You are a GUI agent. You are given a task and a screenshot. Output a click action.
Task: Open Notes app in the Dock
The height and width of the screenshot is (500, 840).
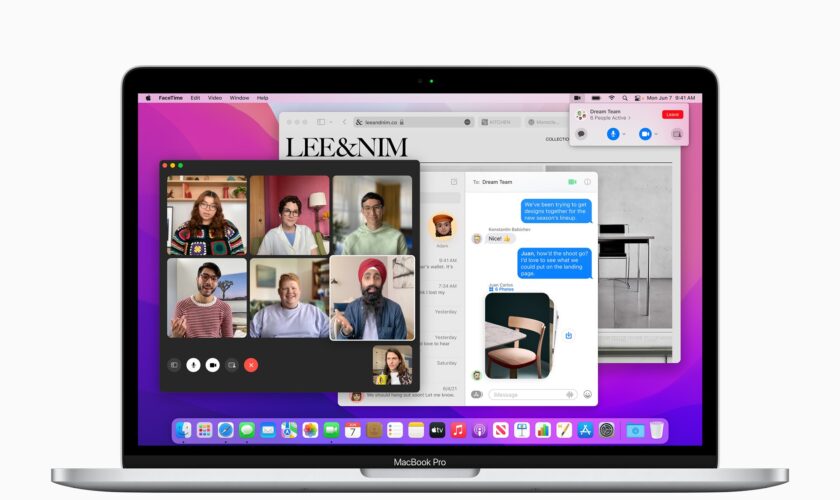coord(416,430)
